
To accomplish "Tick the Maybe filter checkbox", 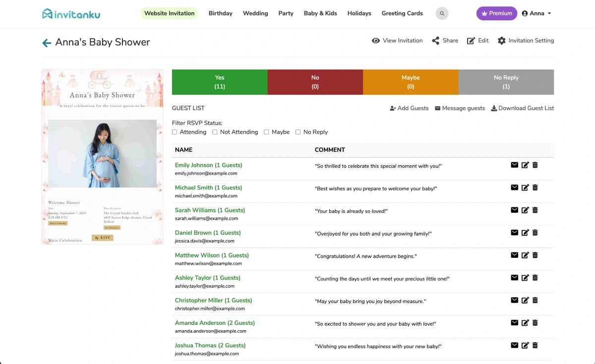I will (266, 132).
